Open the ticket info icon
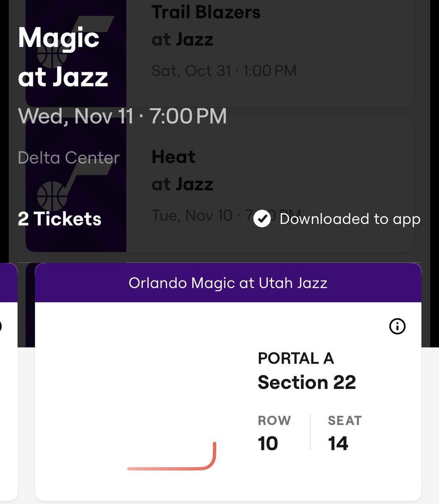 pos(397,326)
